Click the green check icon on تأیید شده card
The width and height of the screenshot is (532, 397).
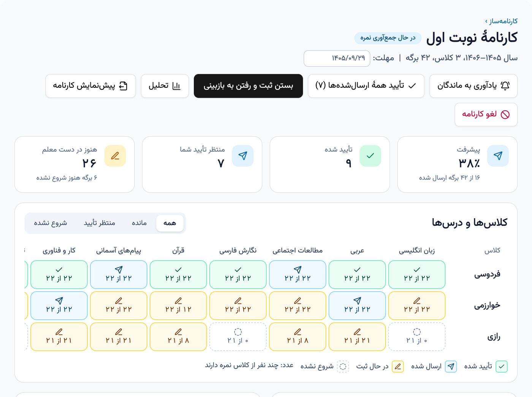click(370, 156)
